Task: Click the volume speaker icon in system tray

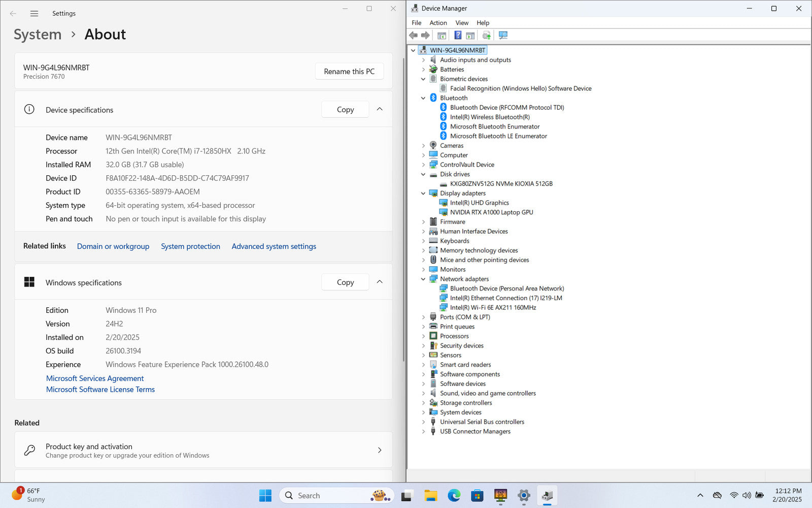Action: (x=747, y=495)
